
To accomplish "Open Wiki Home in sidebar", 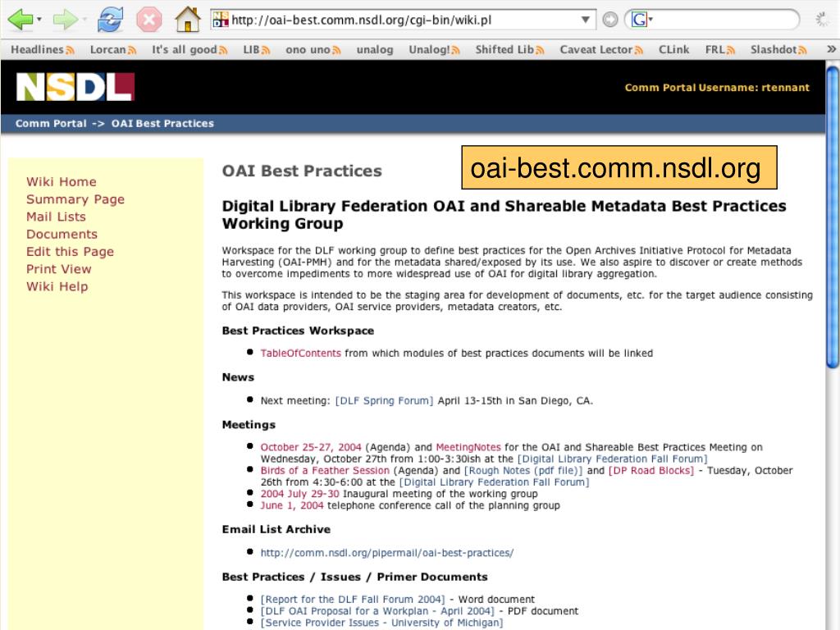I will (x=61, y=181).
